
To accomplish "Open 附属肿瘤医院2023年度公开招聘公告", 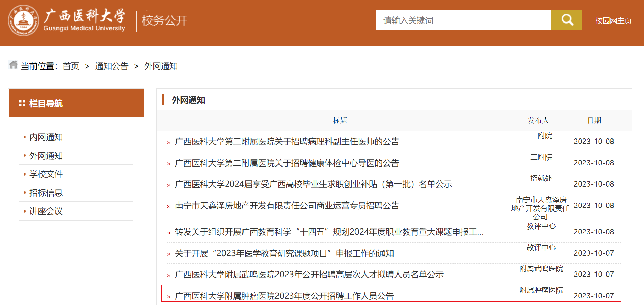I will pos(284,296).
